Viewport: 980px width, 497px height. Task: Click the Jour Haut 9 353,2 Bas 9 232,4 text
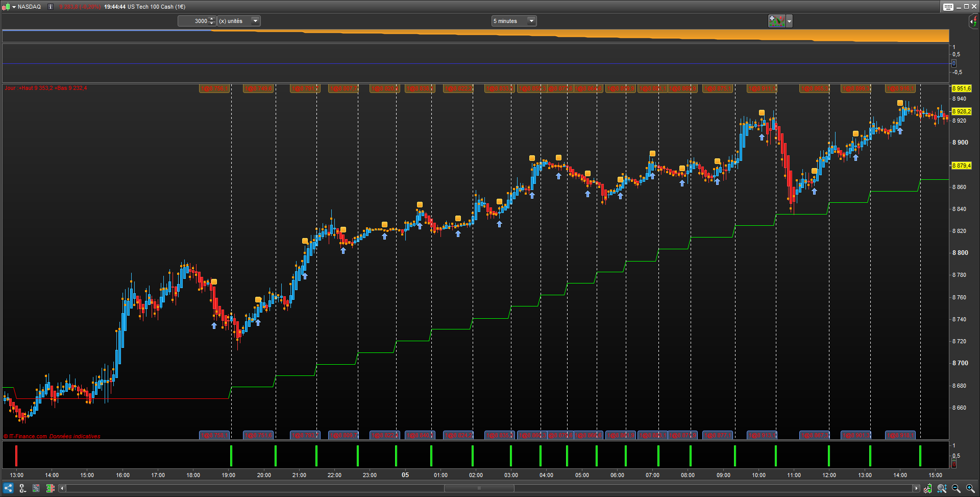(46, 88)
